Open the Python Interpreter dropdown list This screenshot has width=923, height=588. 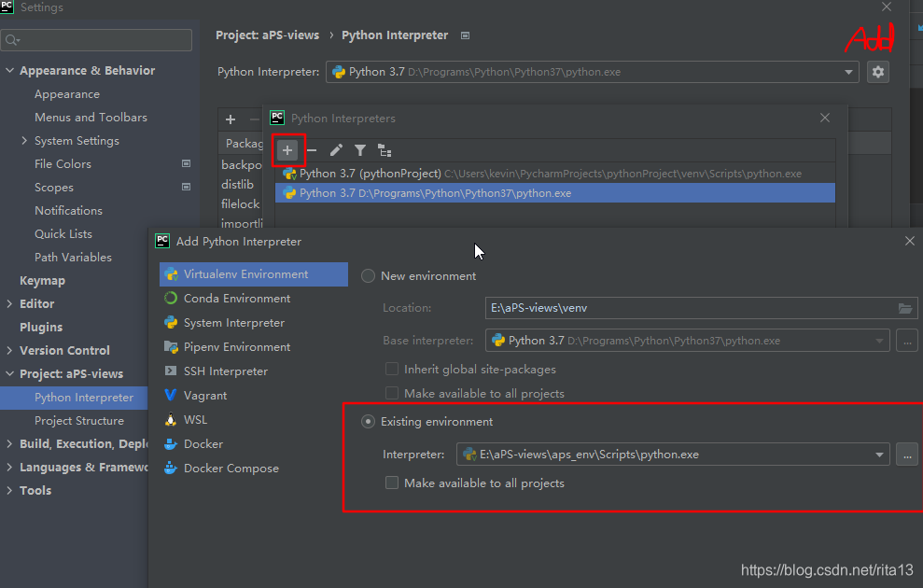pyautogui.click(x=848, y=72)
